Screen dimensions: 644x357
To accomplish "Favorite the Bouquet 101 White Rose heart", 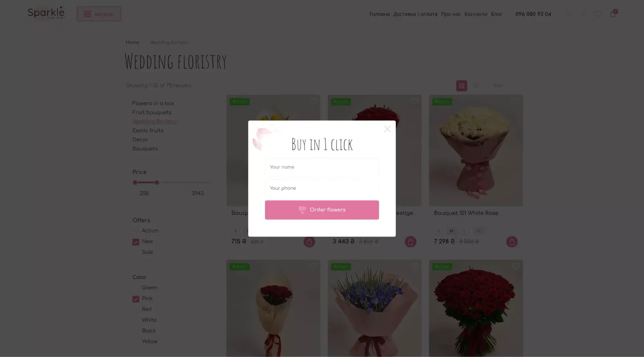I will coord(516,101).
